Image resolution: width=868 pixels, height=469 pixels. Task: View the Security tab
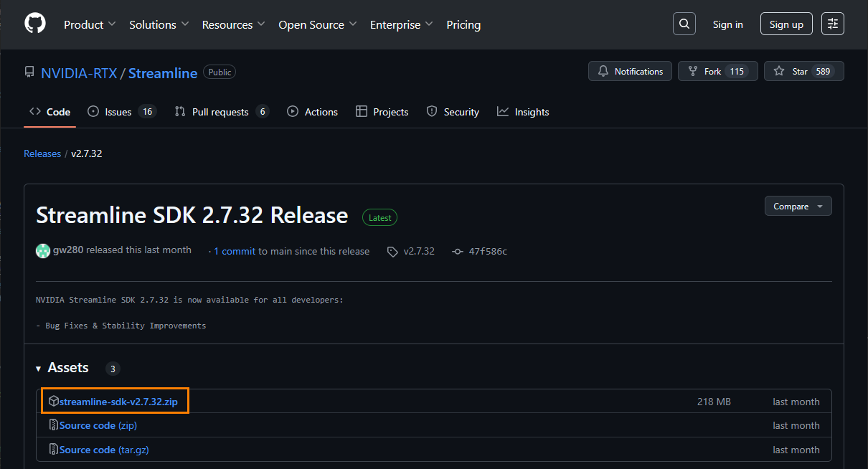[x=453, y=112]
